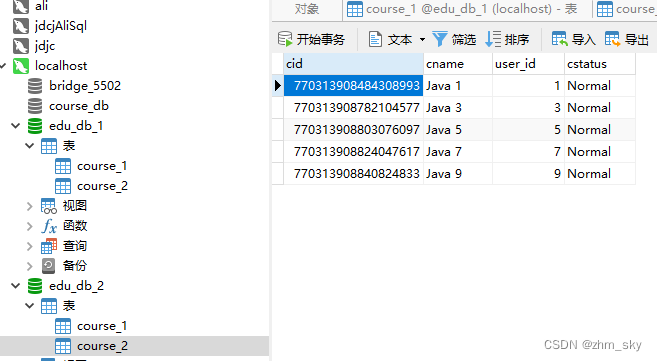This screenshot has height=361, width=657.
Task: Select cid cell 770313908782104577
Action: click(x=353, y=108)
